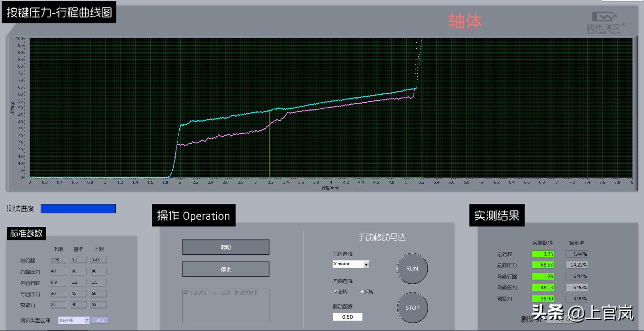Click the 预紧力 measured value 38.00

pyautogui.click(x=543, y=298)
